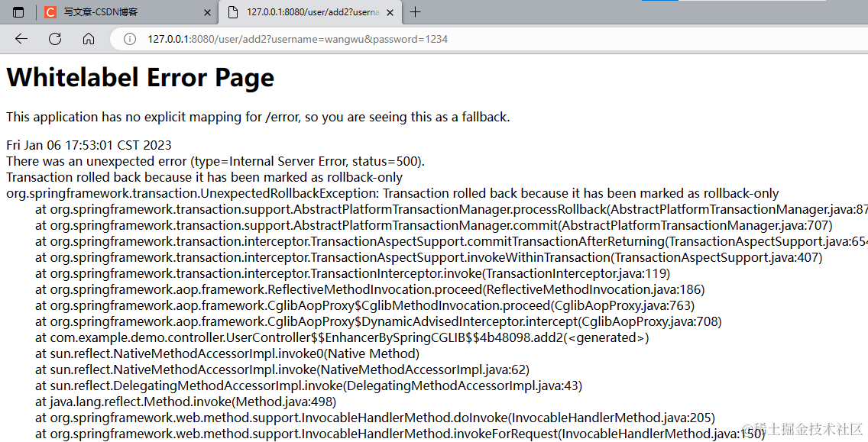
Task: Go to the home page
Action: [x=89, y=39]
